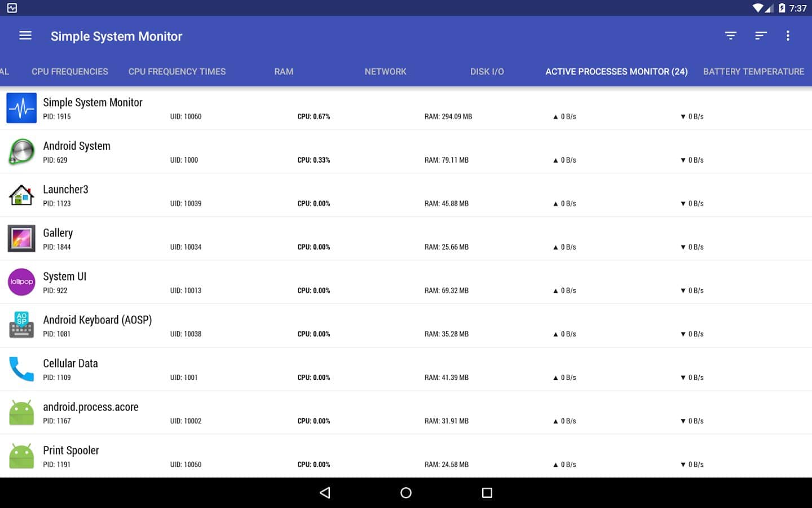This screenshot has width=812, height=508.
Task: Select the android.process.acore process row
Action: 406,413
